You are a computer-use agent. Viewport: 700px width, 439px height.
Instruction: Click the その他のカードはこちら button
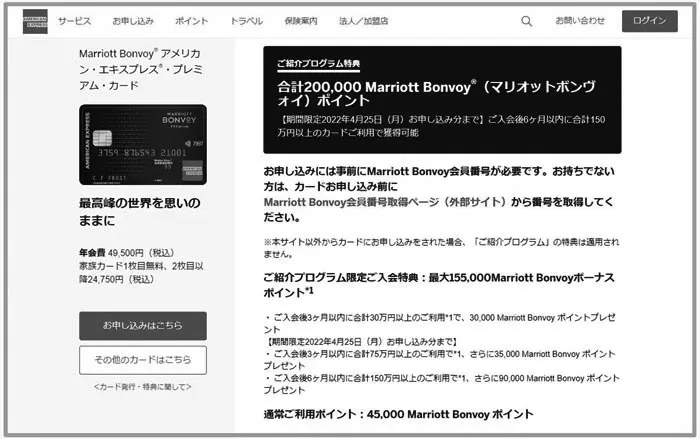coord(143,360)
